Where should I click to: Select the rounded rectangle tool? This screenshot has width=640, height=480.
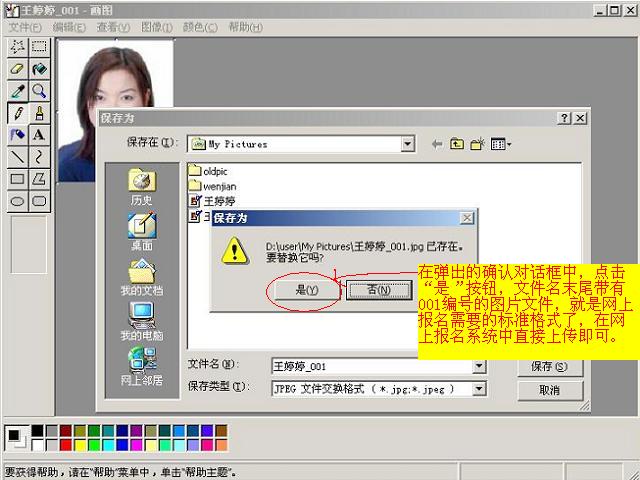point(39,201)
